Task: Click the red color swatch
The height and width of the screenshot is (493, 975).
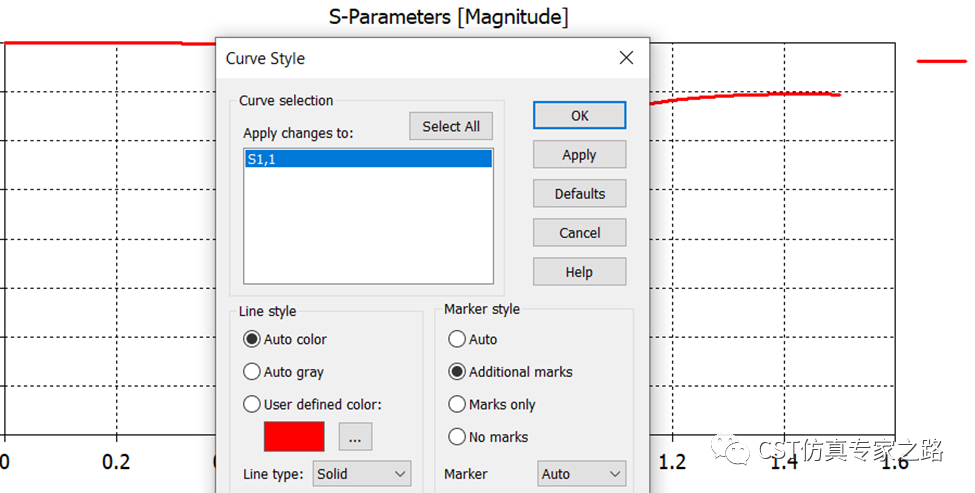Action: click(x=294, y=436)
